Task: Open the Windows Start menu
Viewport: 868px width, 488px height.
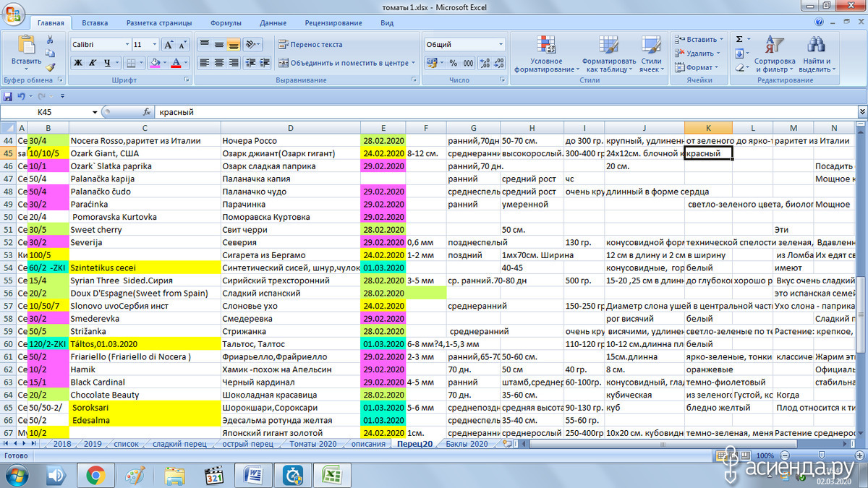Action: coord(16,475)
